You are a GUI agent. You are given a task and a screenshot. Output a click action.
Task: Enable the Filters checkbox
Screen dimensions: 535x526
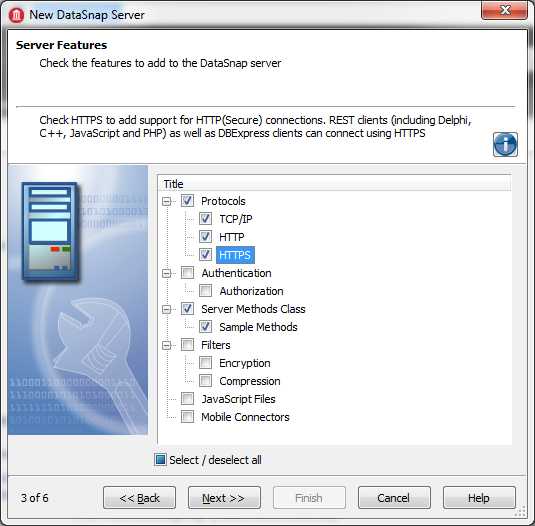click(x=187, y=345)
